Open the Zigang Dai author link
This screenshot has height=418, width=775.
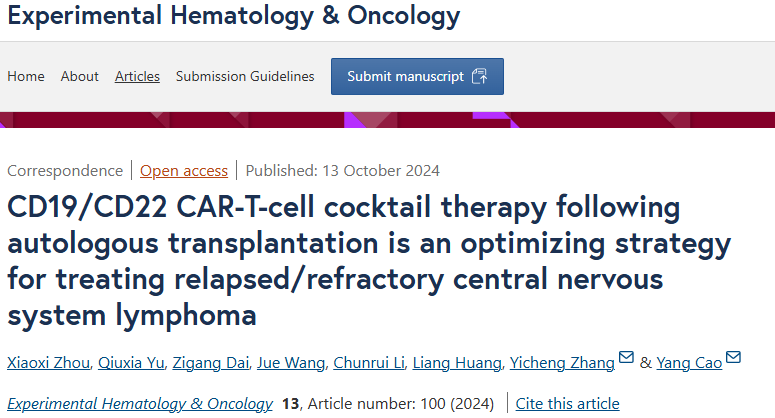pos(211,363)
